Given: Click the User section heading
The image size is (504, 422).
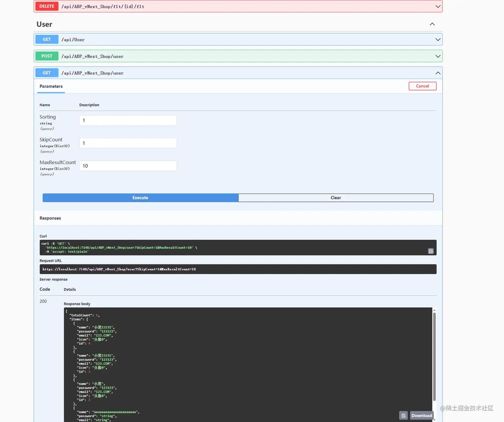Looking at the screenshot, I should tap(44, 24).
